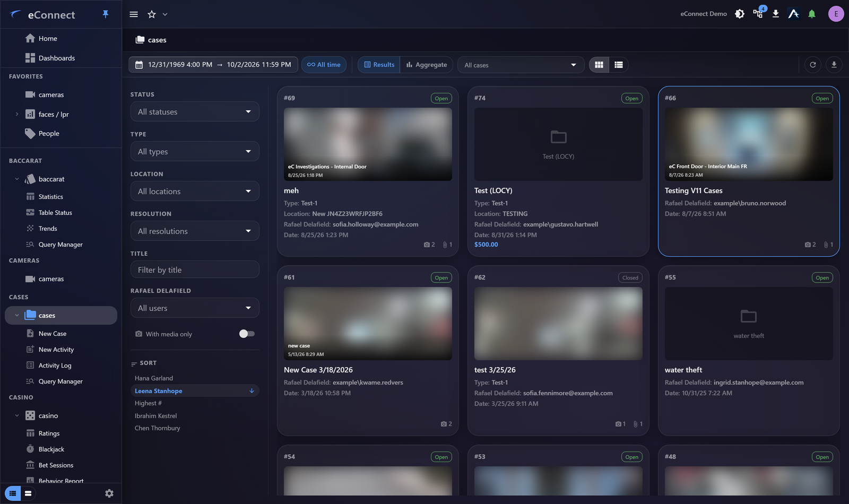Open the All resolutions dropdown
Viewport: 849px width, 504px height.
click(x=195, y=231)
